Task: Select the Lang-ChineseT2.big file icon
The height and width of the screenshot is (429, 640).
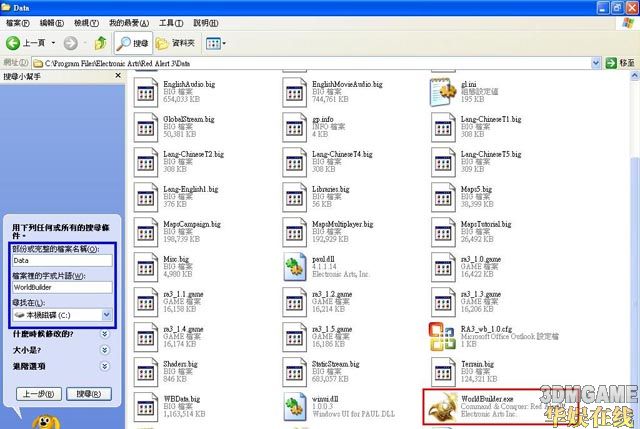Action: pyautogui.click(x=145, y=162)
